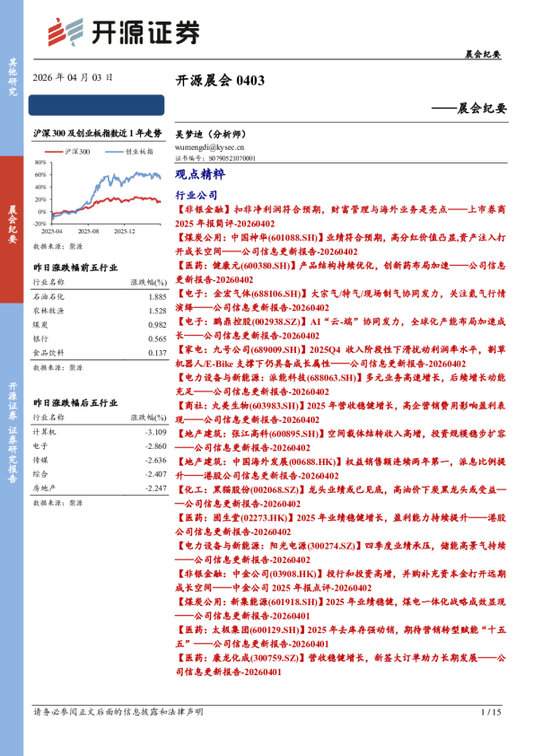Select the 石油石化 row in top-five table
The image size is (534, 756).
coord(100,297)
